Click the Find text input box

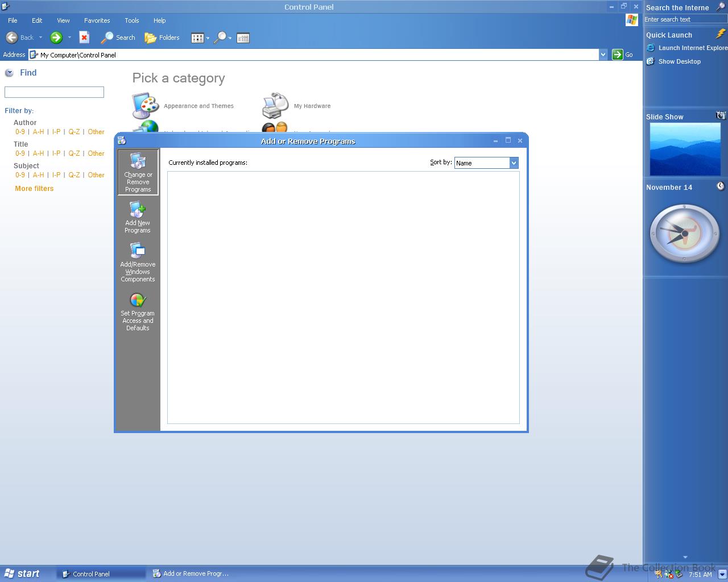tap(54, 92)
